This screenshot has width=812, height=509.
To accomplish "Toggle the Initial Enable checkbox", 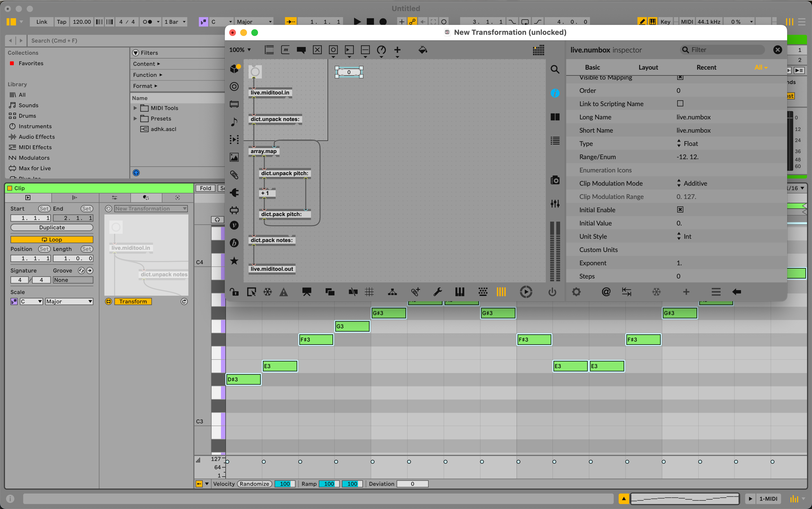I will click(680, 210).
